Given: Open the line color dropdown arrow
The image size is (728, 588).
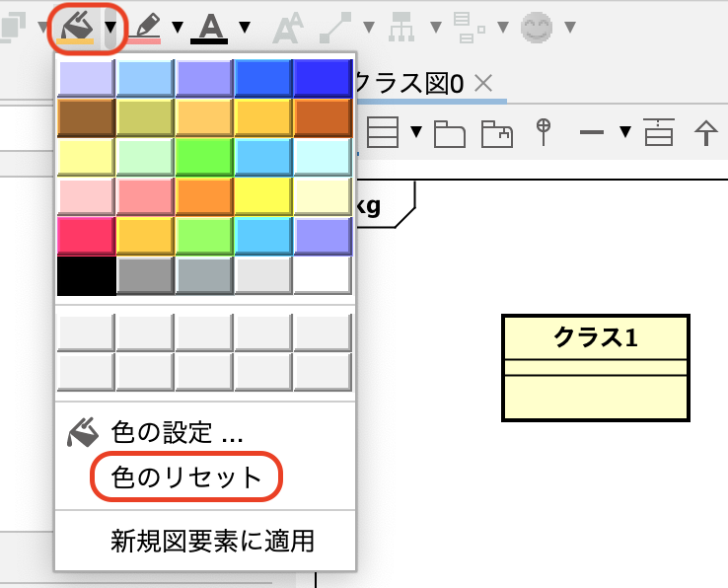Looking at the screenshot, I should tap(178, 28).
